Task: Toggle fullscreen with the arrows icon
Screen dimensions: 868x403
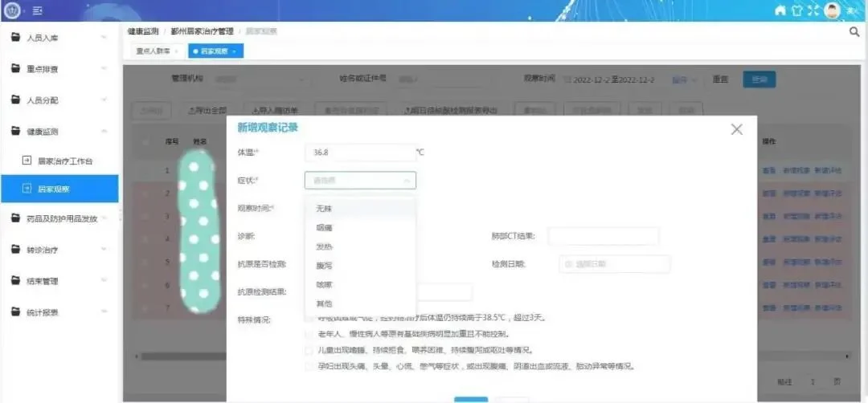Action: [813, 10]
